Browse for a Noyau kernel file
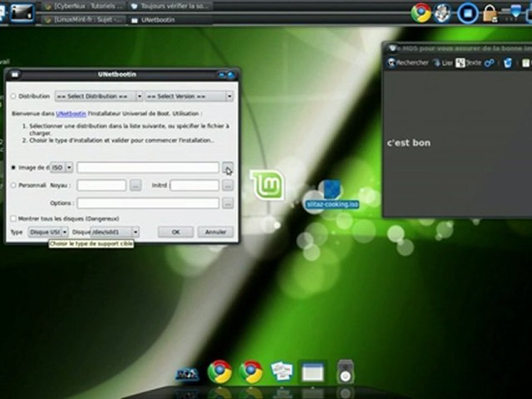Viewport: 532px width, 399px height. 135,185
